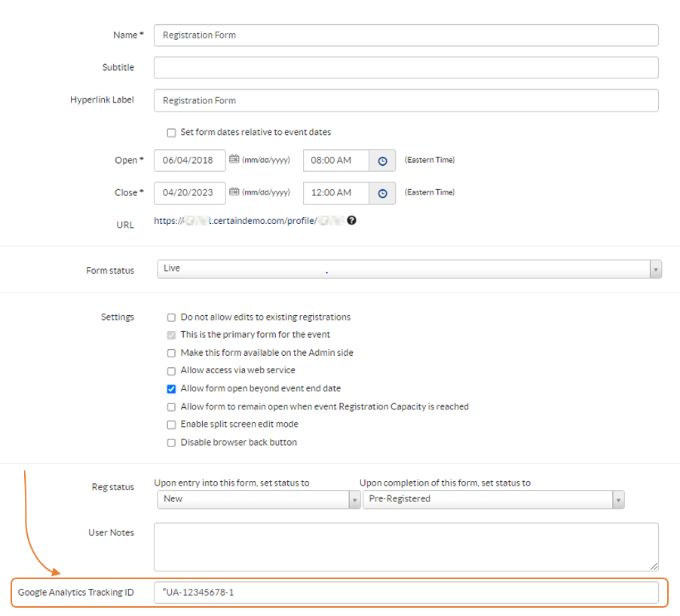Image resolution: width=680 pixels, height=616 pixels.
Task: Click '(Eastern Time)' next to Open time
Action: (x=430, y=160)
